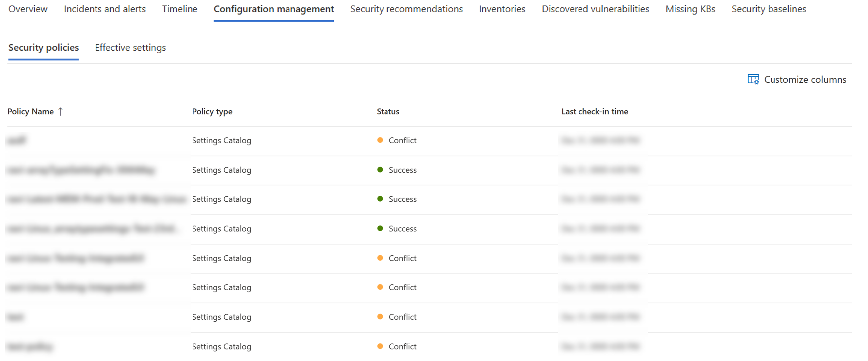The height and width of the screenshot is (361, 868).
Task: View the Discovered vulnerabilities tab
Action: click(595, 9)
